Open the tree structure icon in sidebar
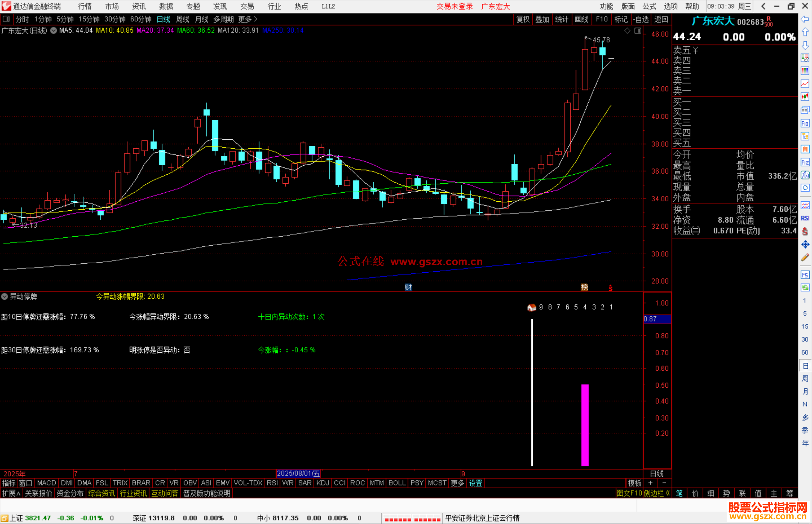 (805, 136)
